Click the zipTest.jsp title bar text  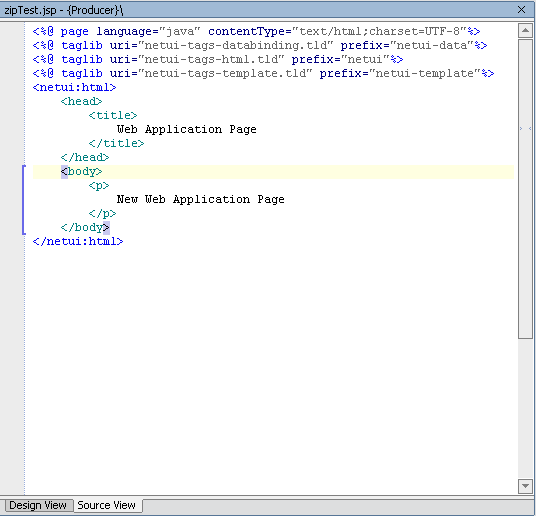64,10
